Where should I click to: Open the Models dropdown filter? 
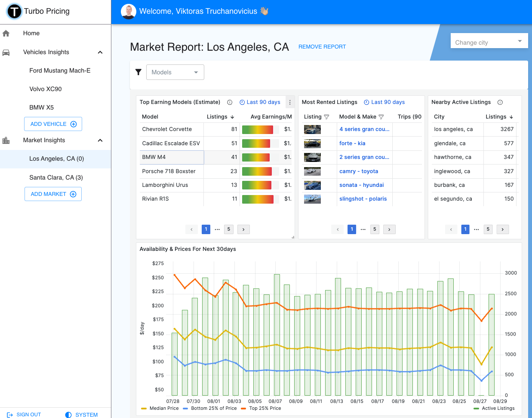pyautogui.click(x=175, y=72)
